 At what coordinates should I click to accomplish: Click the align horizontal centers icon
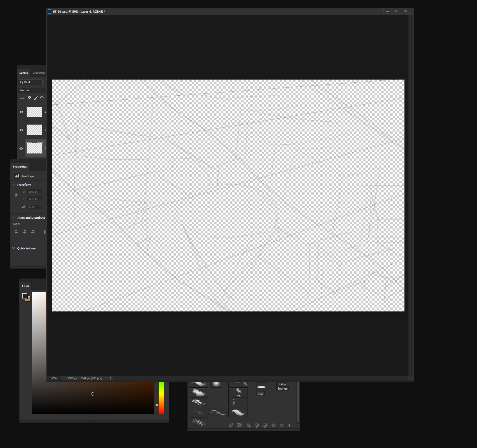click(x=24, y=231)
